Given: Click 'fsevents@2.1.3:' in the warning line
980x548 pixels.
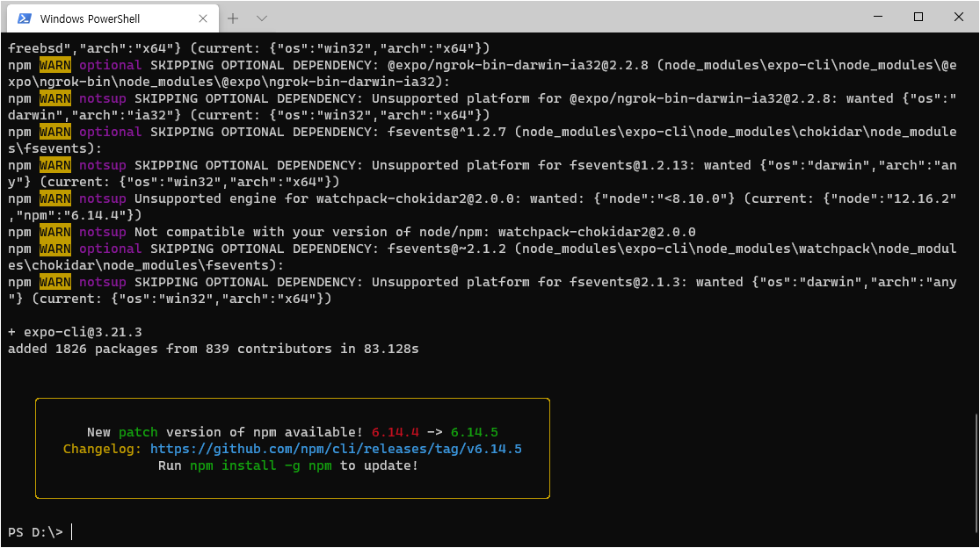Looking at the screenshot, I should click(x=628, y=282).
